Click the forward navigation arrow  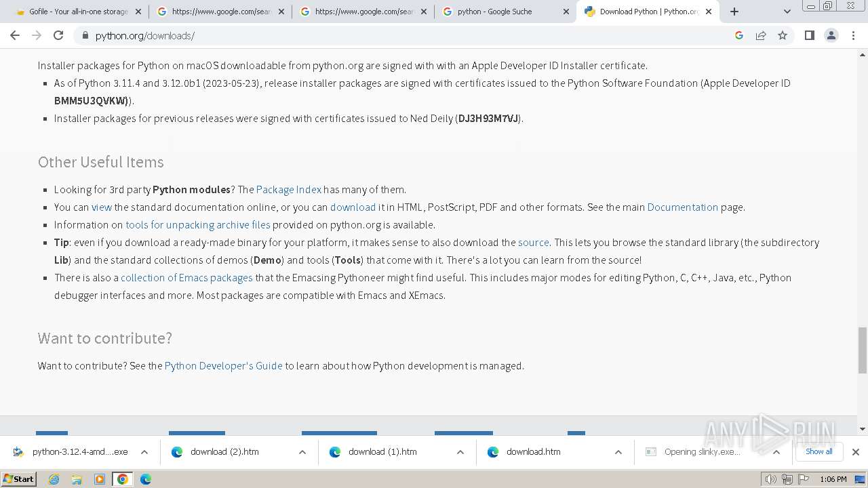(37, 35)
